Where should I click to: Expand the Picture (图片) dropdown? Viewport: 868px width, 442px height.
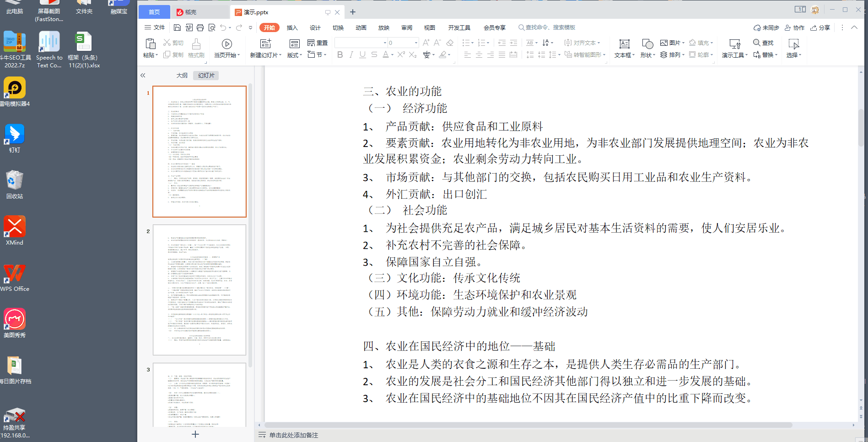(x=683, y=43)
